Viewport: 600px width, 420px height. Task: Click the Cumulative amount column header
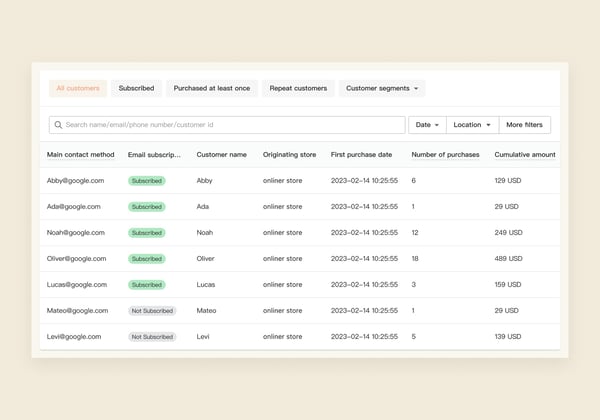coord(524,155)
